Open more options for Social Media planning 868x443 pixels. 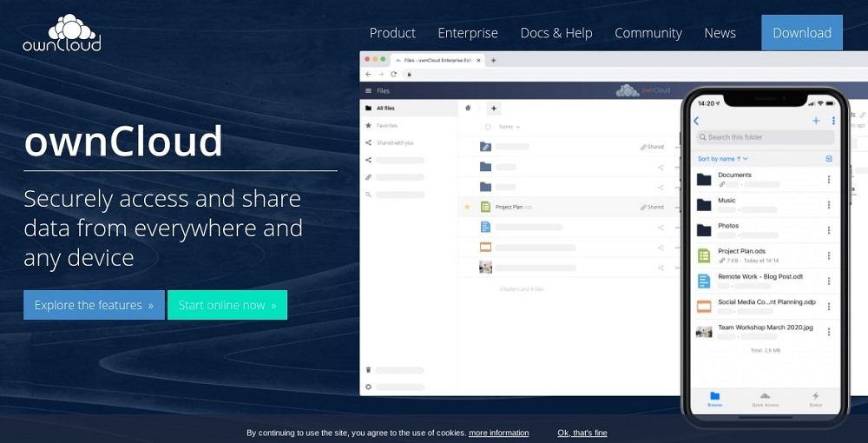pos(829,307)
